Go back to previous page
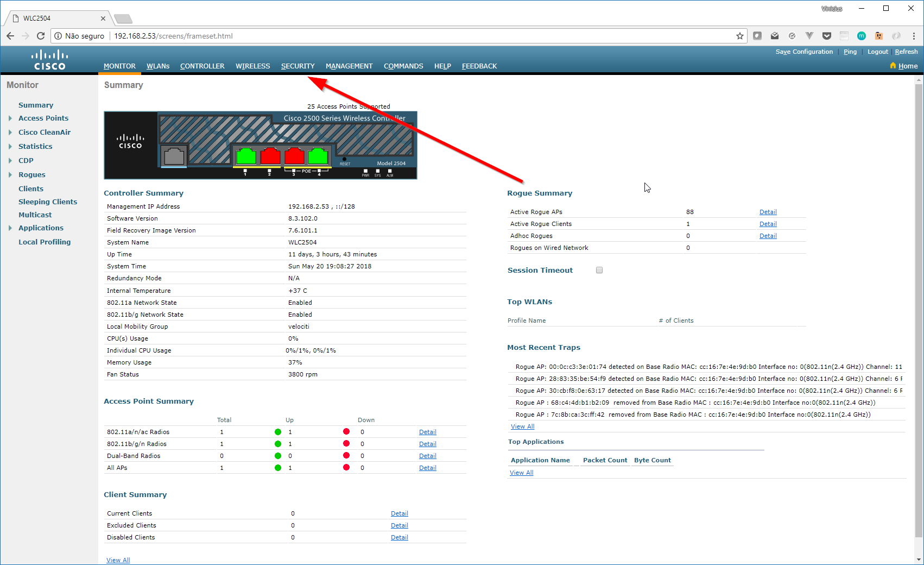924x565 pixels. pos(10,36)
